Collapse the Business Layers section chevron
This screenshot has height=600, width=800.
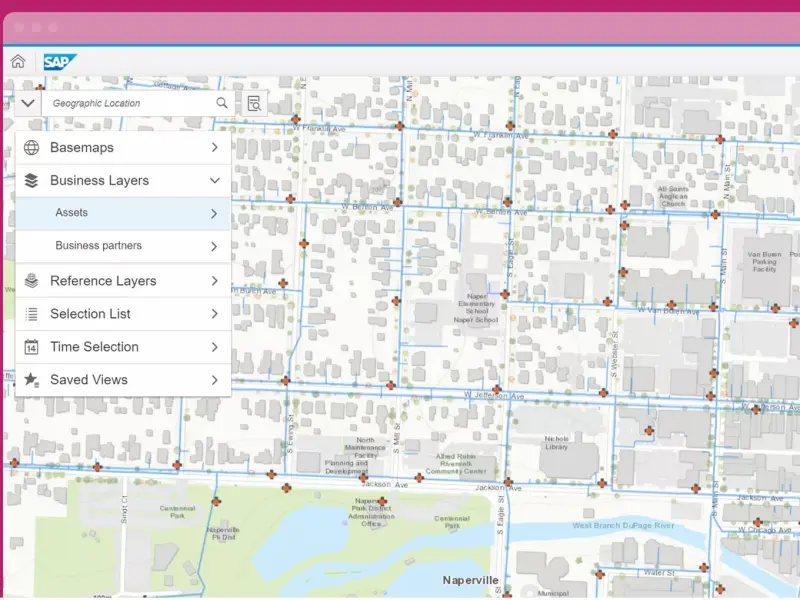[x=214, y=181]
